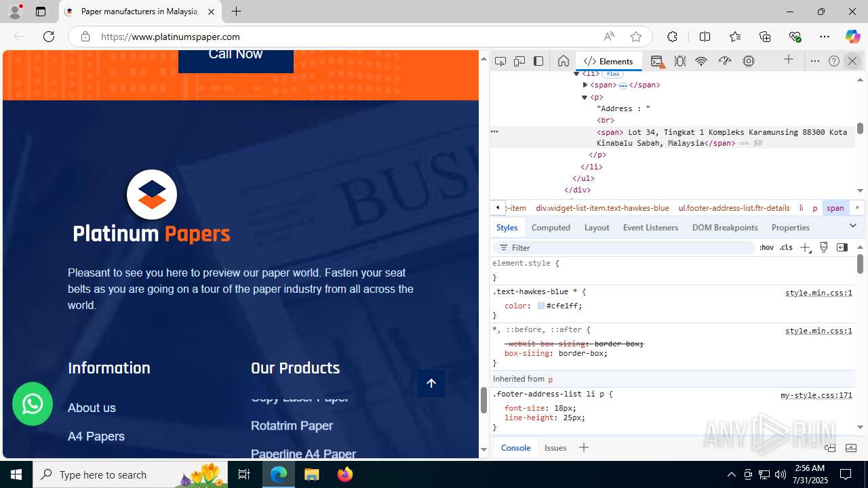Refresh the page
The height and width of the screenshot is (488, 868).
point(49,37)
